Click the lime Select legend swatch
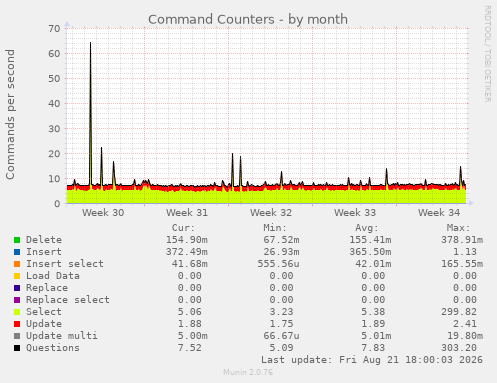 point(17,312)
